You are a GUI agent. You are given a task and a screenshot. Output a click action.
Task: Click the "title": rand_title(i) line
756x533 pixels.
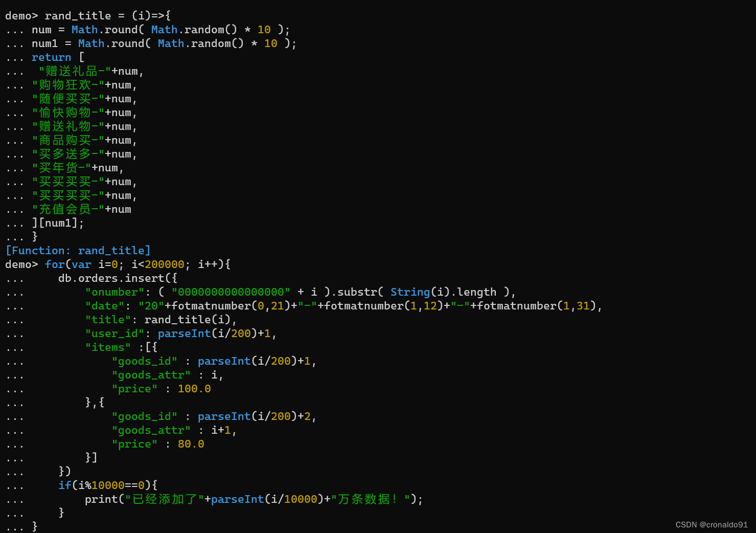[x=161, y=320]
